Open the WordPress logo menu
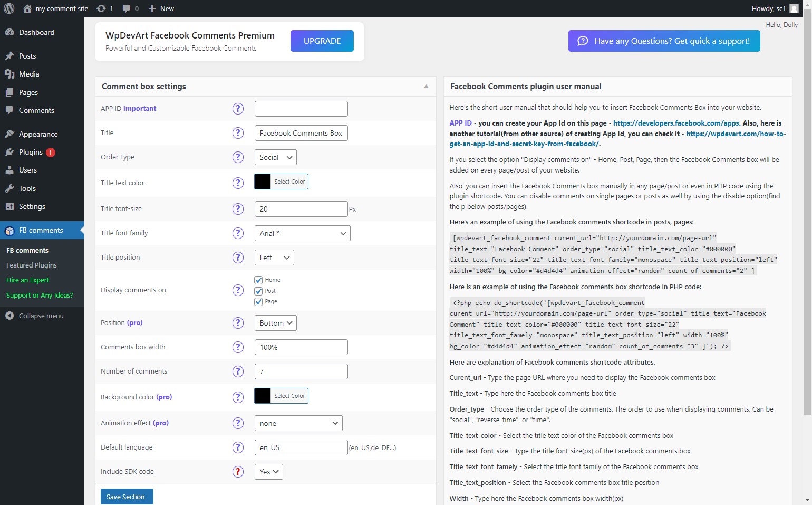 click(9, 8)
